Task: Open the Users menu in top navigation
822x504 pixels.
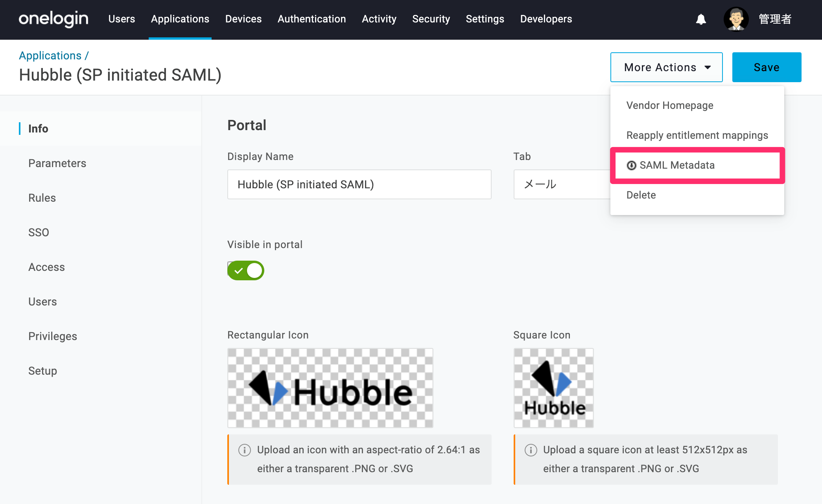Action: (122, 19)
